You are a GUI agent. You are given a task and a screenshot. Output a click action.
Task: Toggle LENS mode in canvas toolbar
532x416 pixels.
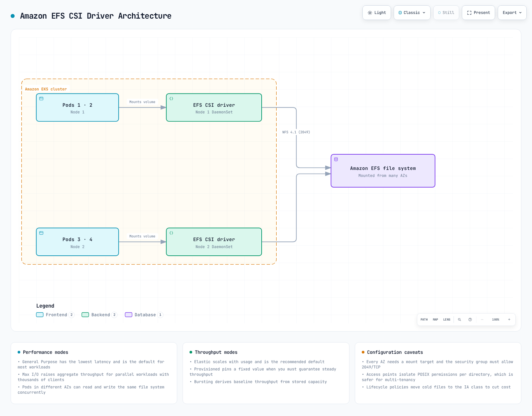pos(447,320)
